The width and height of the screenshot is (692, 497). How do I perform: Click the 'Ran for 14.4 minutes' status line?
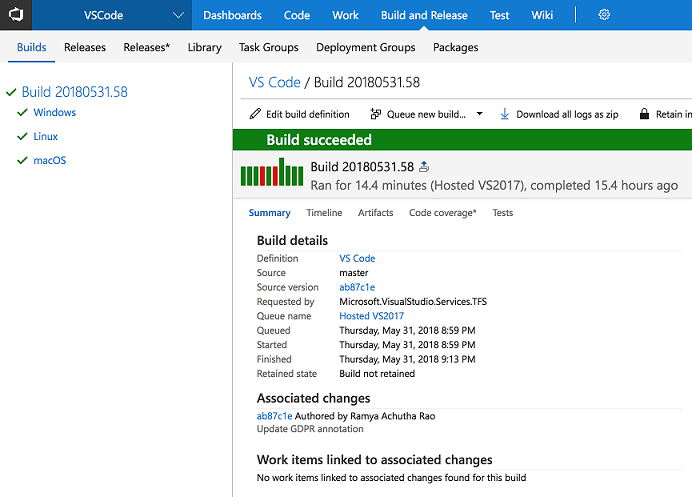[494, 185]
